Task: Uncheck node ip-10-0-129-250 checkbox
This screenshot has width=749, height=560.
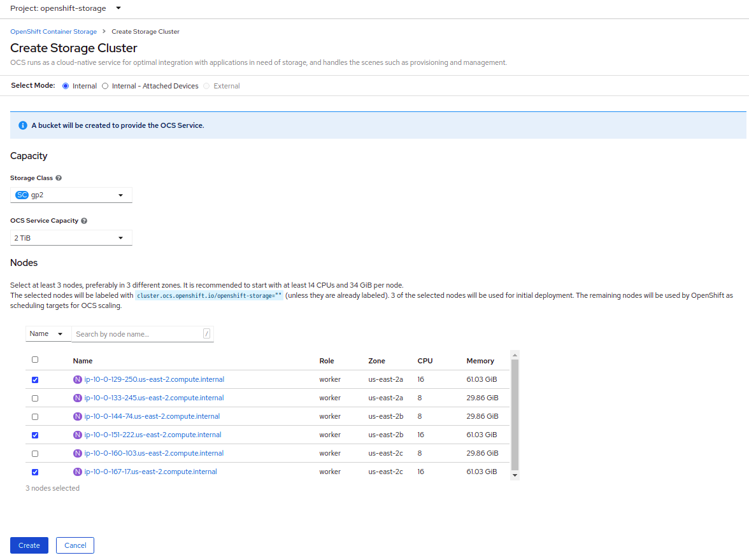Action: 35,380
